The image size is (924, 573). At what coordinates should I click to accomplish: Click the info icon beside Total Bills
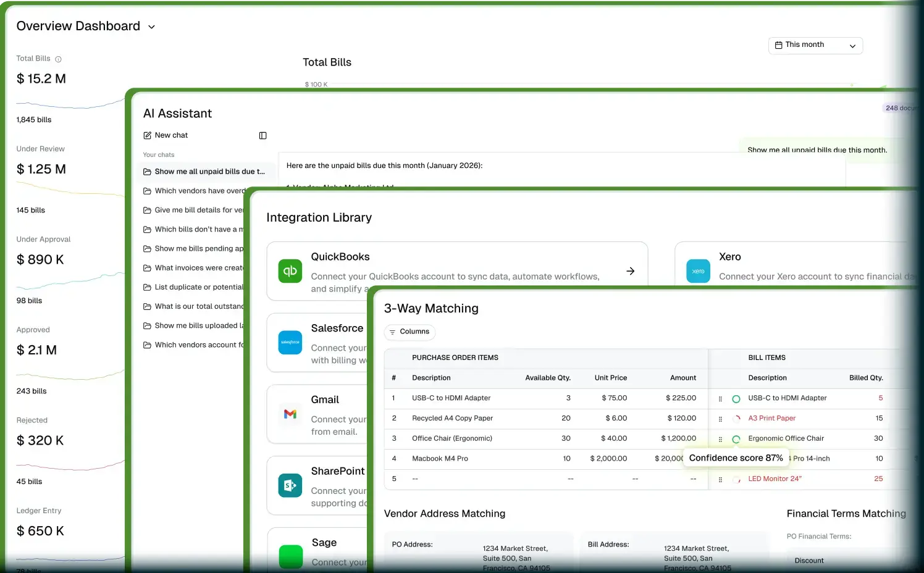(x=59, y=59)
